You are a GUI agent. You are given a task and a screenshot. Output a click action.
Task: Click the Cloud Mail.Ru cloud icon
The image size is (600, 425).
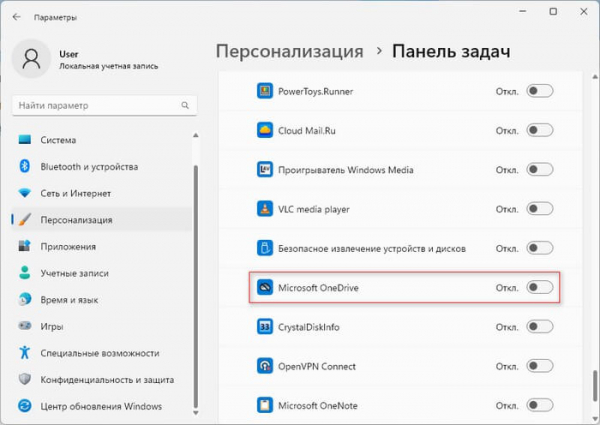[265, 130]
